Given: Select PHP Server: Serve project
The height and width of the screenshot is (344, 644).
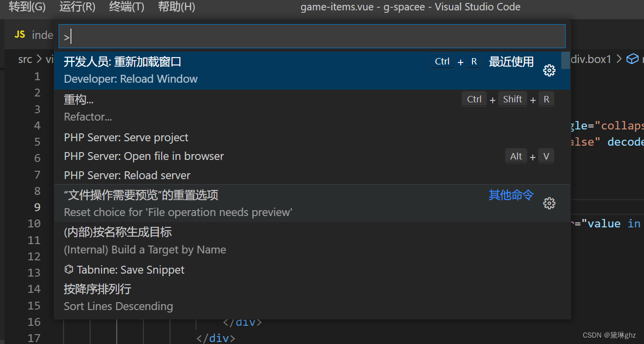Looking at the screenshot, I should pos(126,137).
